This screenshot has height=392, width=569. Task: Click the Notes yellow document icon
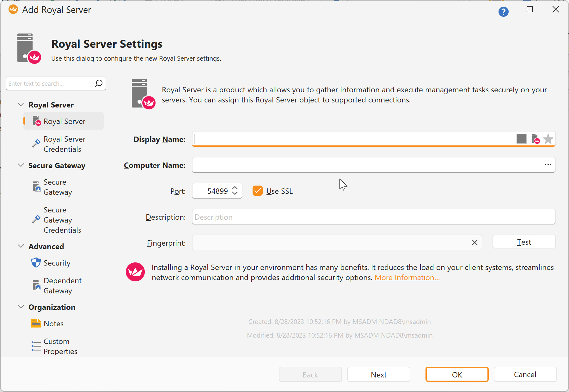coord(36,323)
